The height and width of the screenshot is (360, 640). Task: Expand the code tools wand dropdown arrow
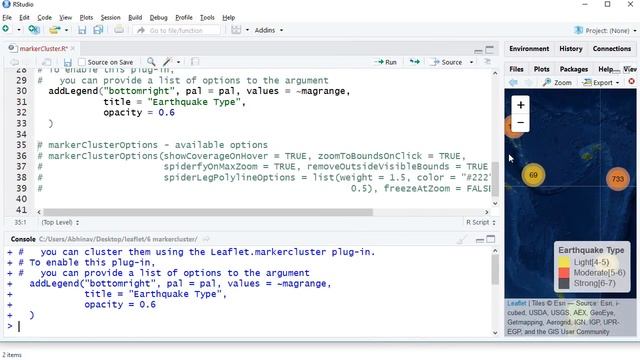coord(178,62)
